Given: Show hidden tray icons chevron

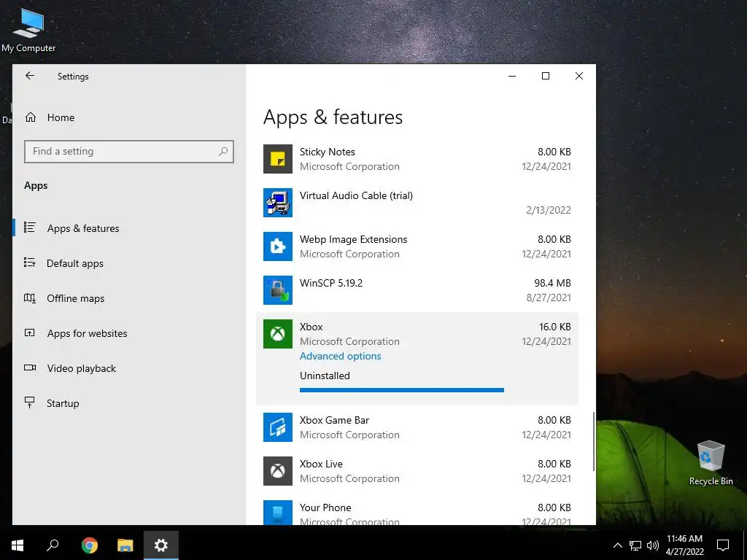Looking at the screenshot, I should (x=617, y=545).
